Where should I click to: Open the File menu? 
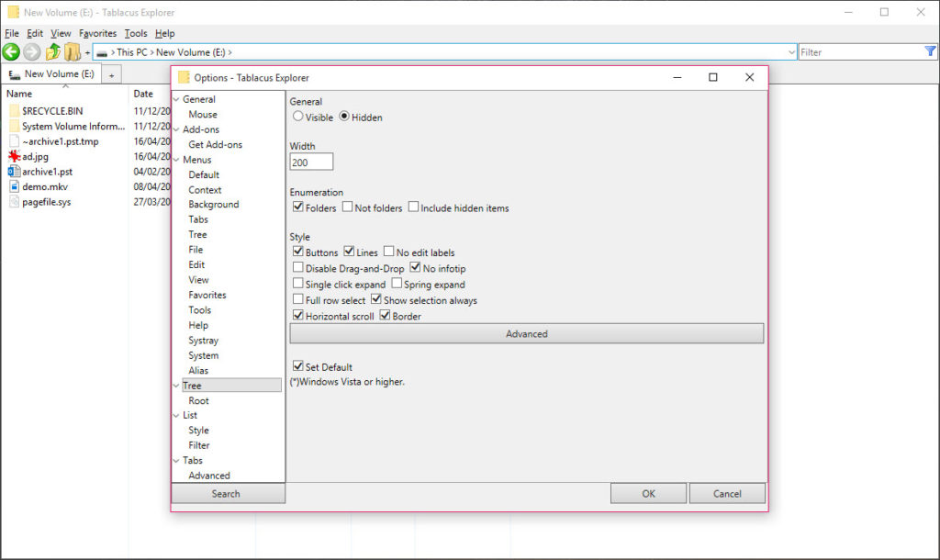click(x=11, y=34)
